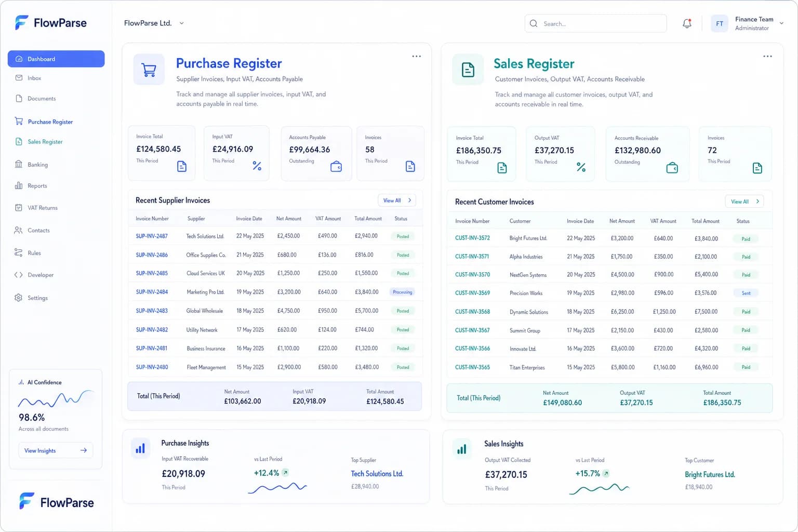
Task: Open Tech Solutions Ltd. top supplier link
Action: click(x=377, y=474)
